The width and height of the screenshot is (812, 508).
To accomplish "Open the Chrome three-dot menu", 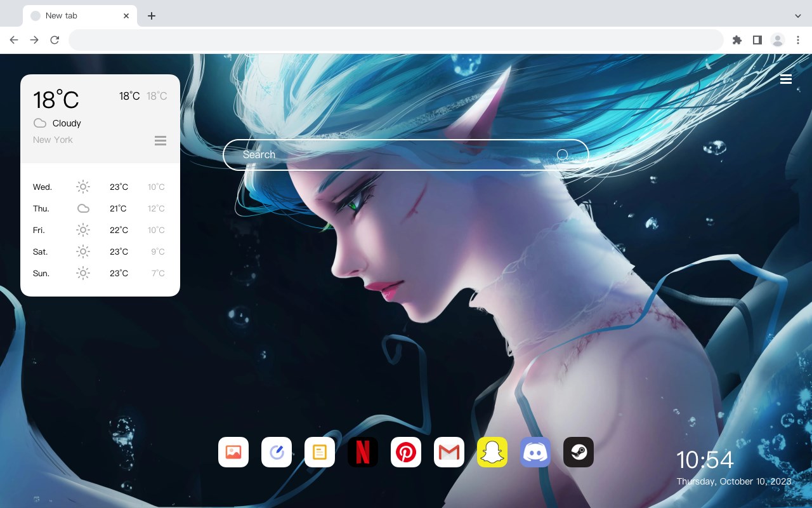I will coord(798,40).
